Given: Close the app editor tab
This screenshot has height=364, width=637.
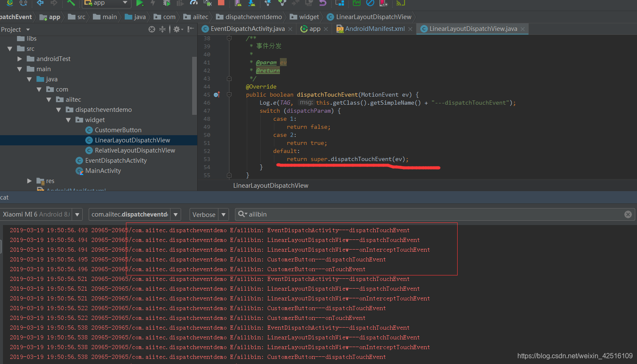Looking at the screenshot, I should [x=326, y=29].
